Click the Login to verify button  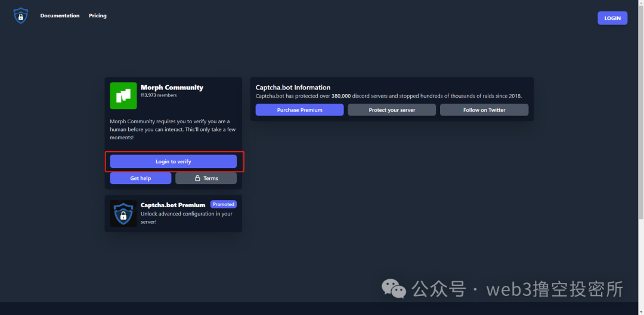click(x=174, y=161)
